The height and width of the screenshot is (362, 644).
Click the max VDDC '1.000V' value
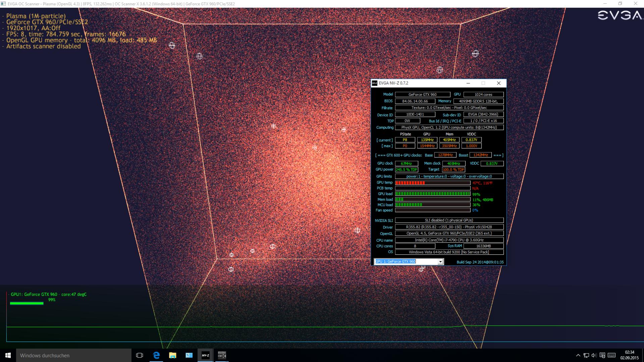pos(472,146)
